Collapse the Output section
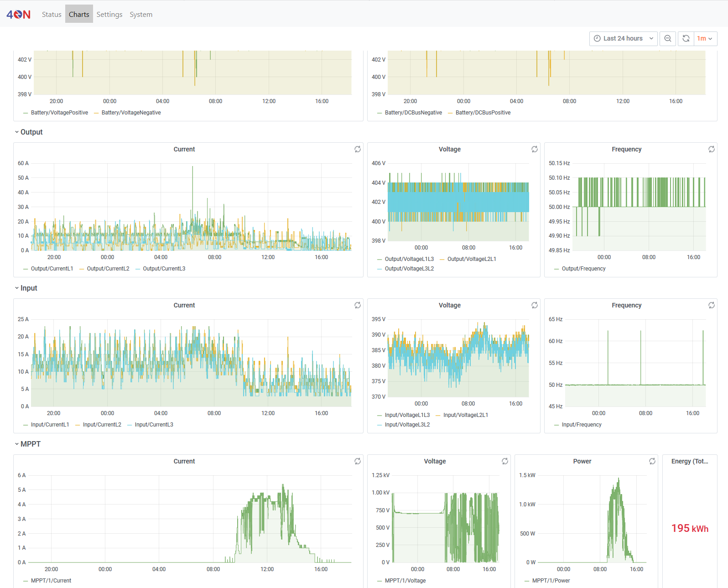The image size is (728, 588). click(x=29, y=132)
